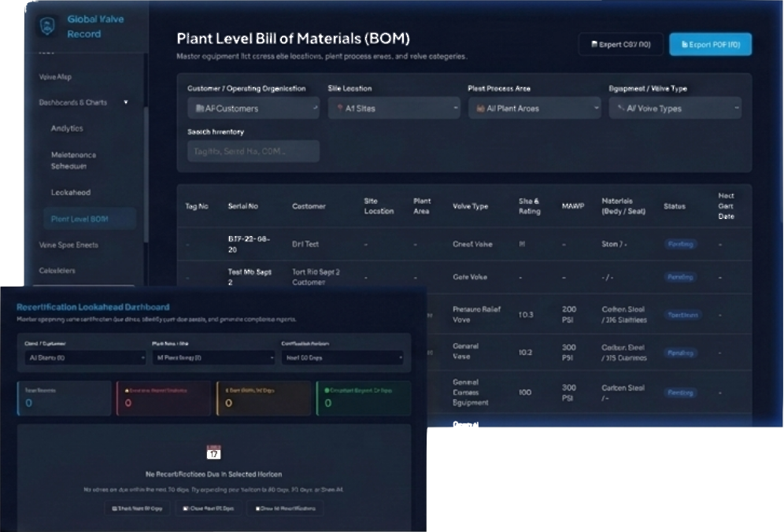Image resolution: width=784 pixels, height=532 pixels.
Task: Click the Valve Type column header
Action: [470, 206]
